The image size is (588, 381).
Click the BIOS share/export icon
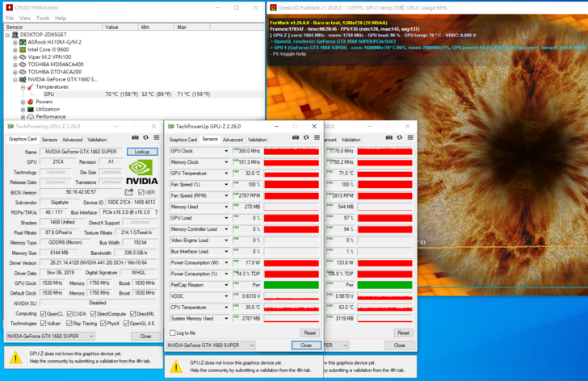(128, 192)
